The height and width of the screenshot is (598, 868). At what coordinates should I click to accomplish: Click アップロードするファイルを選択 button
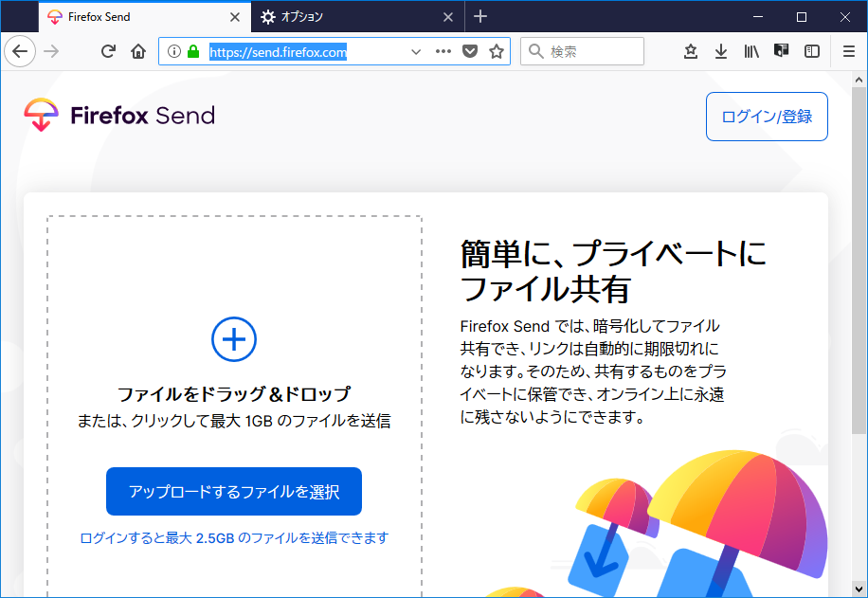(x=234, y=491)
